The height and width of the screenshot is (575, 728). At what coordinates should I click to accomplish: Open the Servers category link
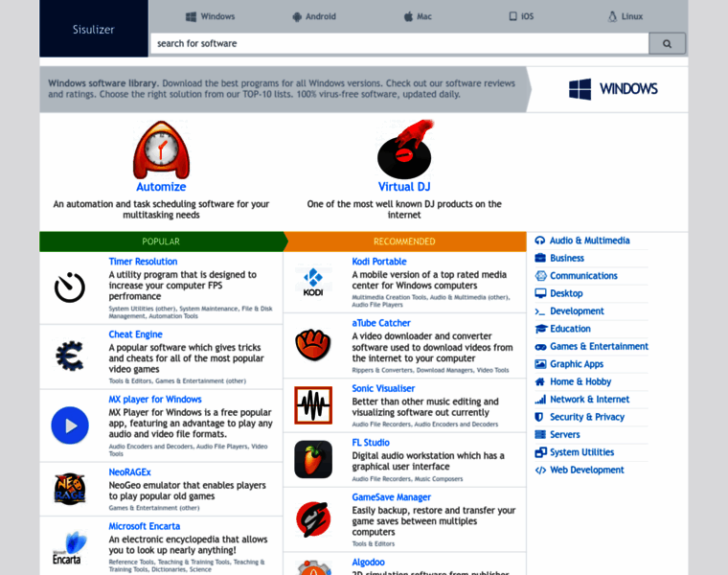tap(565, 435)
